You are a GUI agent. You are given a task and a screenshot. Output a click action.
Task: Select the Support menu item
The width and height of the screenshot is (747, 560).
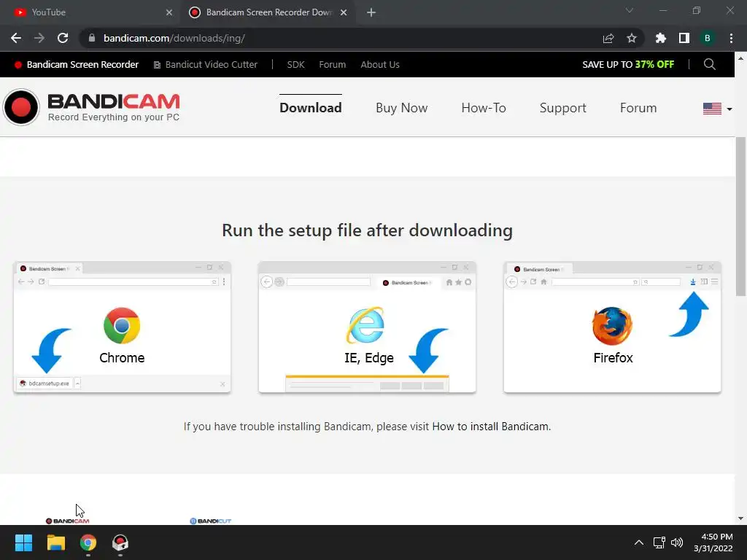(x=562, y=108)
